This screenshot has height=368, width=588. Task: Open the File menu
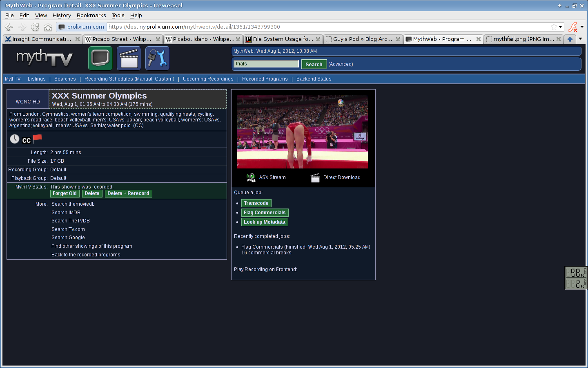pos(9,15)
